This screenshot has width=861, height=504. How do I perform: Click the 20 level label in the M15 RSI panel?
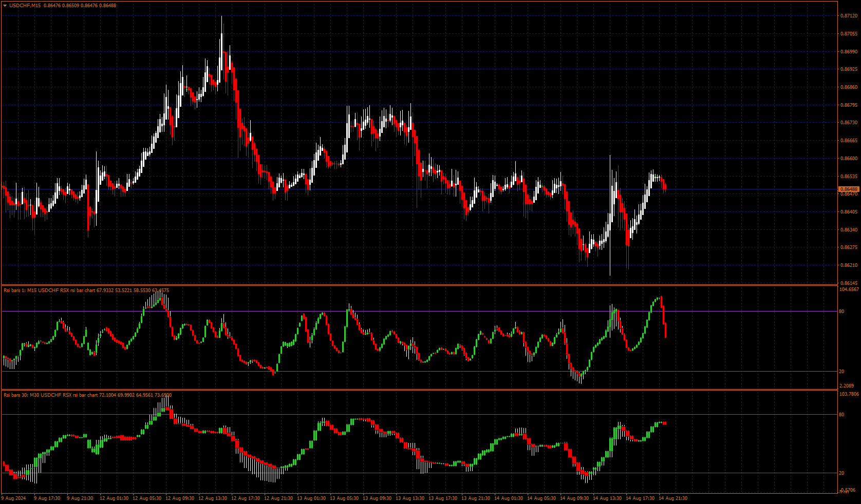[841, 372]
